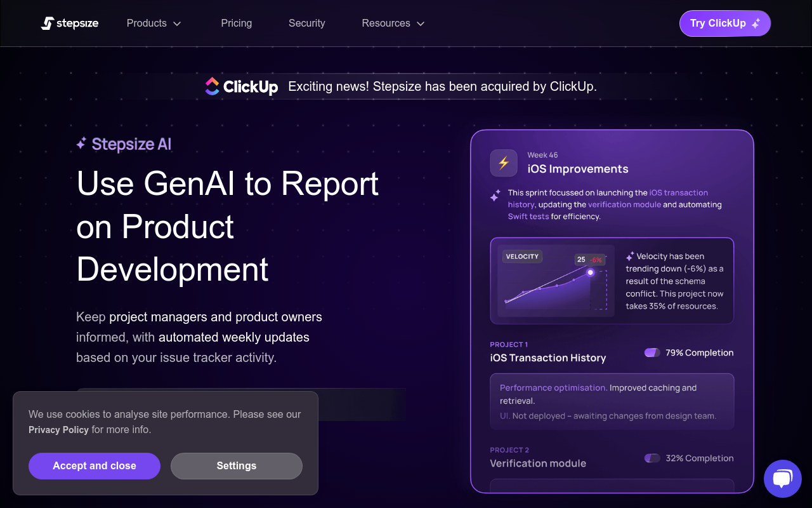
Task: Click the sparkle icon on Try ClickUp
Action: [756, 23]
